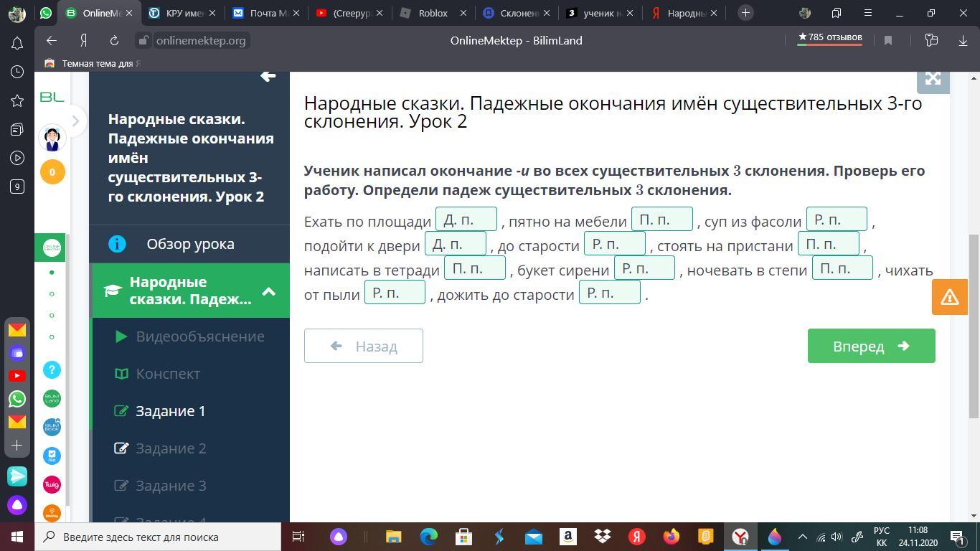Click the 'Назад' button
The width and height of the screenshot is (980, 551).
pyautogui.click(x=363, y=346)
